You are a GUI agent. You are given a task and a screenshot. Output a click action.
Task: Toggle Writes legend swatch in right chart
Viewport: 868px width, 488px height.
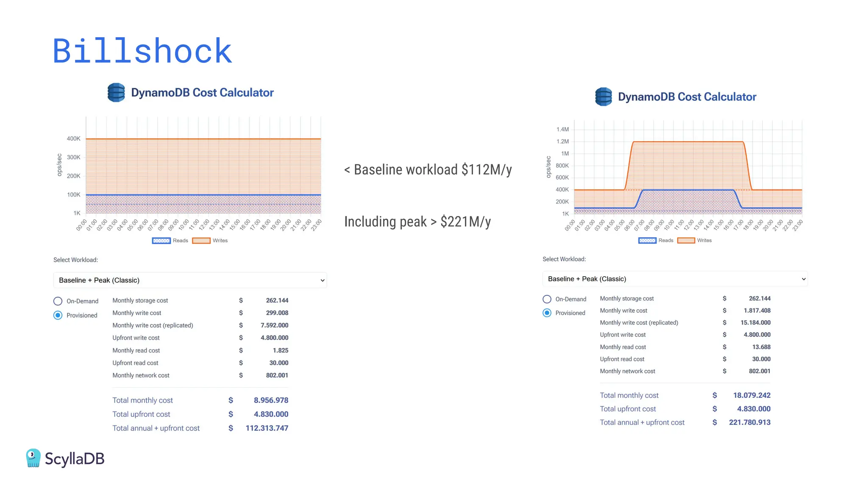pos(686,241)
